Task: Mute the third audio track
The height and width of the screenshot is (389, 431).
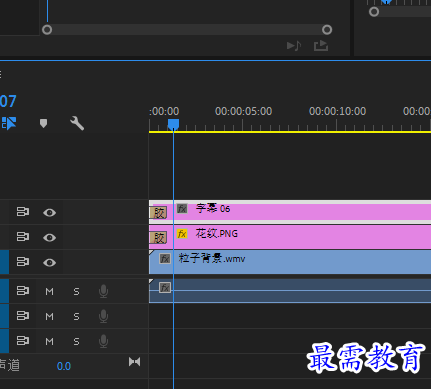Action: coord(49,341)
